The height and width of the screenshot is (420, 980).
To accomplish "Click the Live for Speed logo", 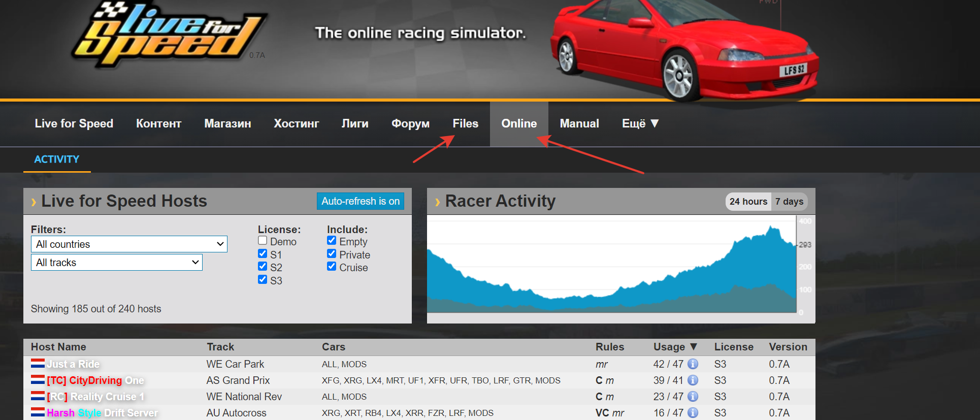I will click(169, 35).
